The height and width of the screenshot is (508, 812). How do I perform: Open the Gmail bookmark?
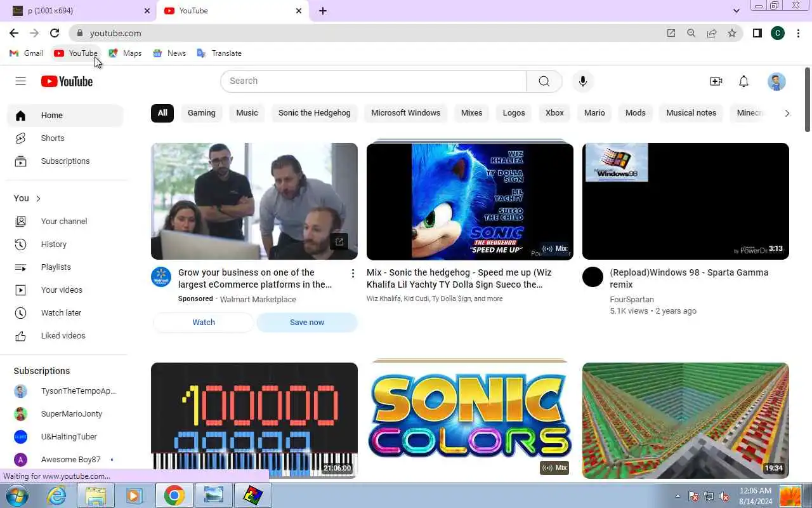[27, 53]
